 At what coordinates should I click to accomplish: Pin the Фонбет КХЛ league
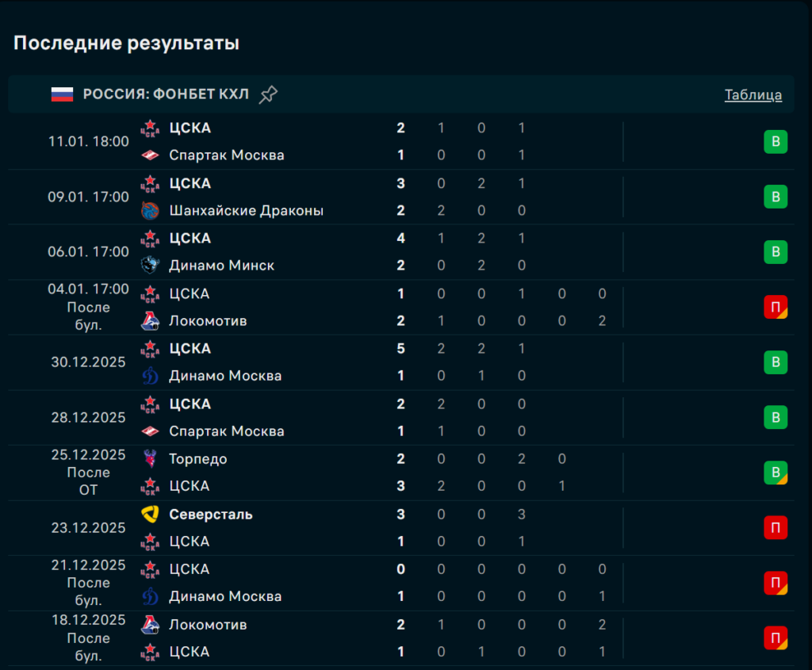click(x=269, y=95)
